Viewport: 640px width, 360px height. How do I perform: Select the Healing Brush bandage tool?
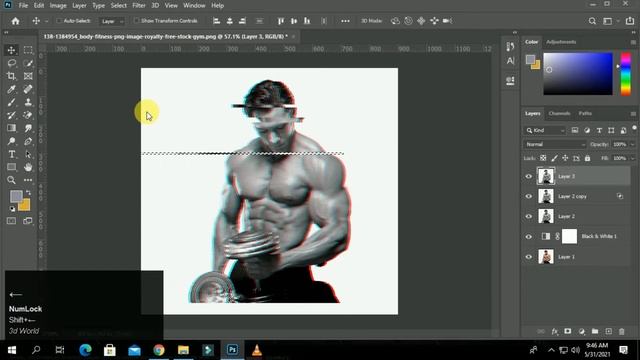[28, 89]
